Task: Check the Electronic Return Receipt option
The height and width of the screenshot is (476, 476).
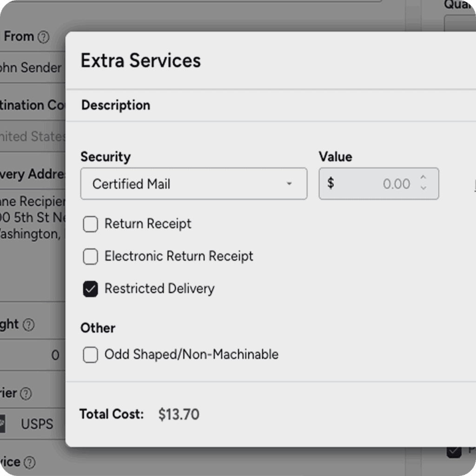Action: click(90, 257)
